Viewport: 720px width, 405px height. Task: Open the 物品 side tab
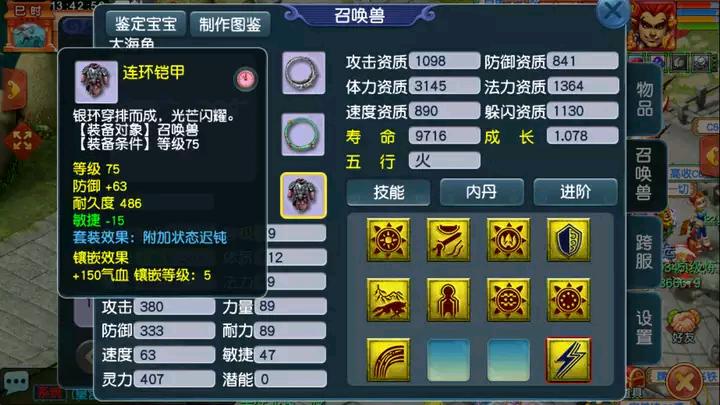(x=644, y=99)
